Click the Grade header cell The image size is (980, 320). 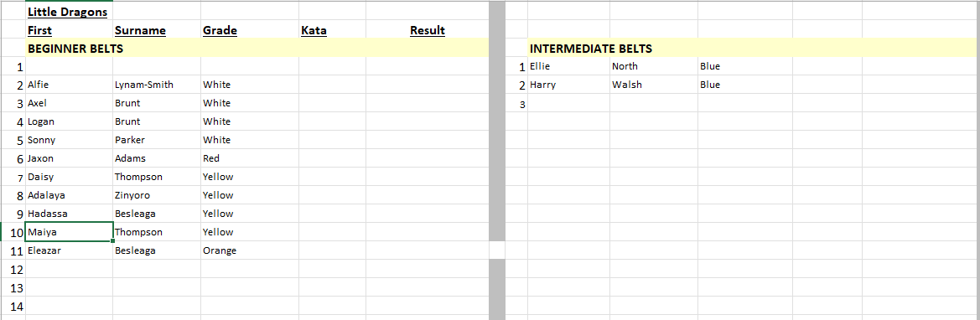tap(249, 30)
